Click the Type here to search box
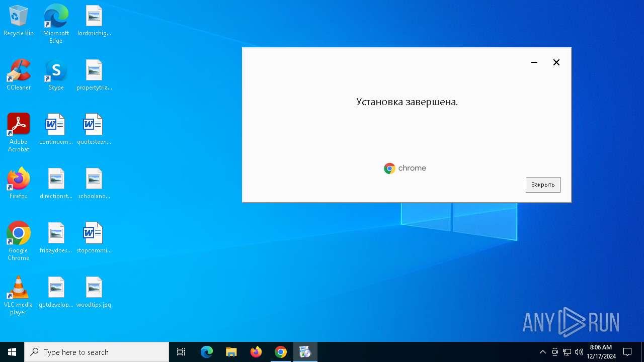The height and width of the screenshot is (362, 644). click(97, 352)
